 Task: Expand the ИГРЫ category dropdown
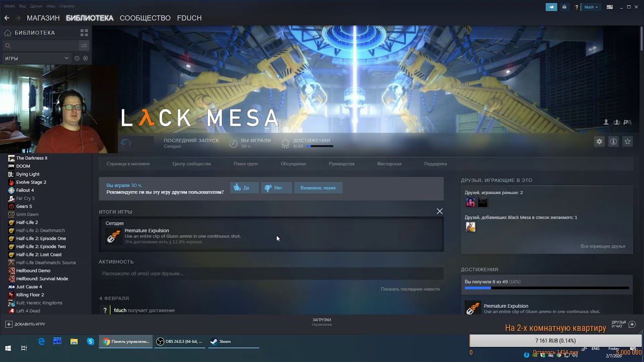(x=37, y=58)
